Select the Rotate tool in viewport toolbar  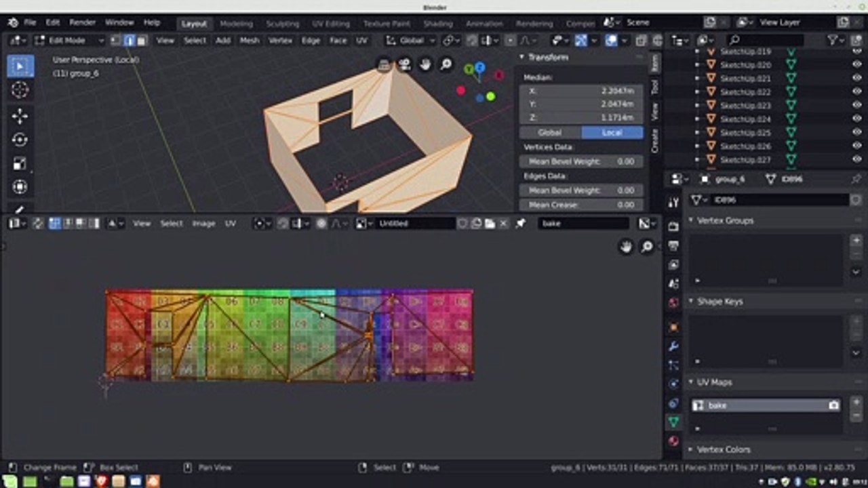pos(20,140)
